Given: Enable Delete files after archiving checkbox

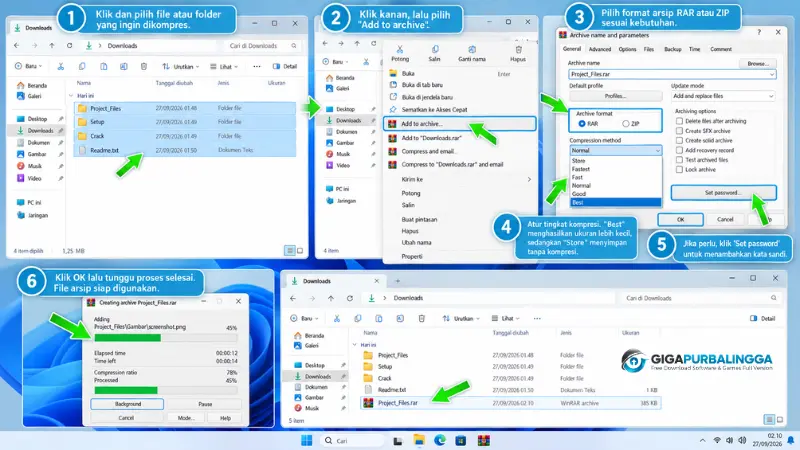Looking at the screenshot, I should point(679,121).
